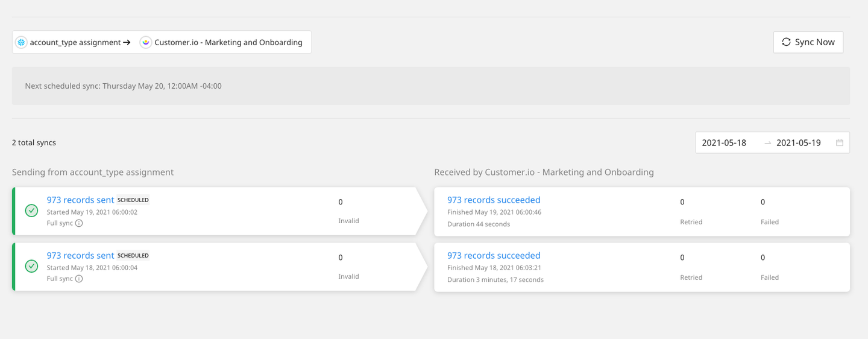The height and width of the screenshot is (339, 868).
Task: Edit the start date 2021-05-18 field
Action: pyautogui.click(x=724, y=143)
